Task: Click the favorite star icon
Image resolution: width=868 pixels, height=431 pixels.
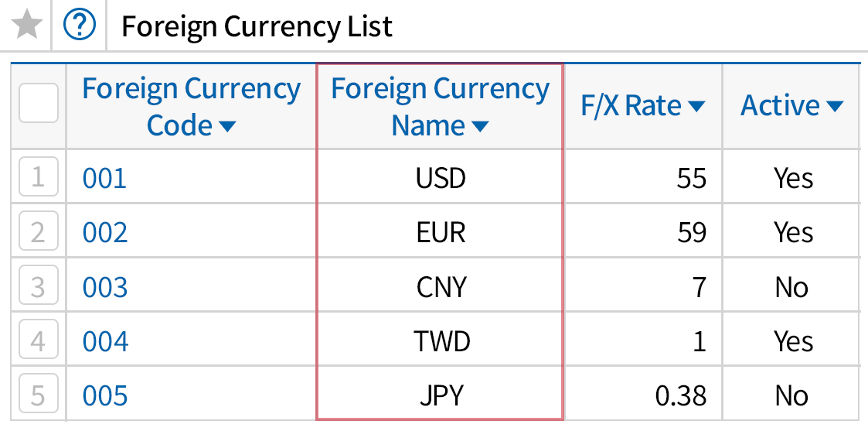Action: pos(27,26)
